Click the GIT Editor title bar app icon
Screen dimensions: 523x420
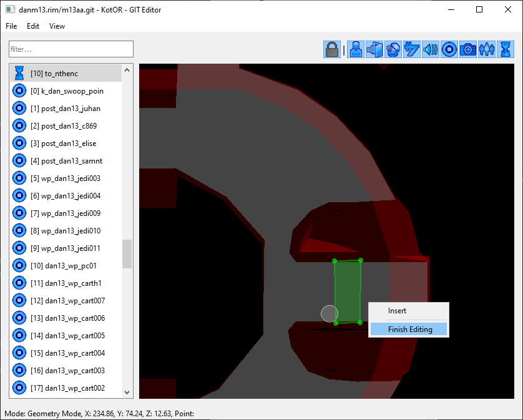pyautogui.click(x=11, y=10)
